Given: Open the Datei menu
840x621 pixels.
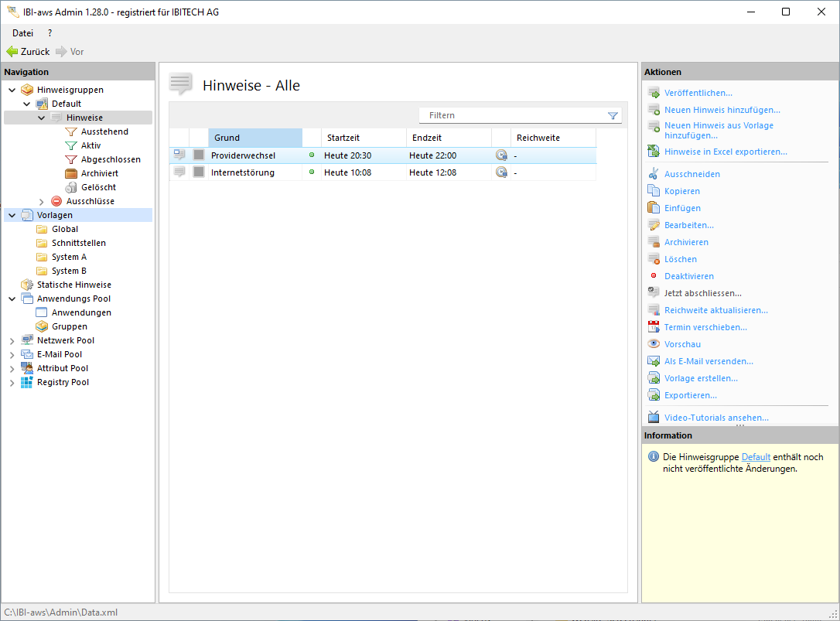Looking at the screenshot, I should 22,33.
